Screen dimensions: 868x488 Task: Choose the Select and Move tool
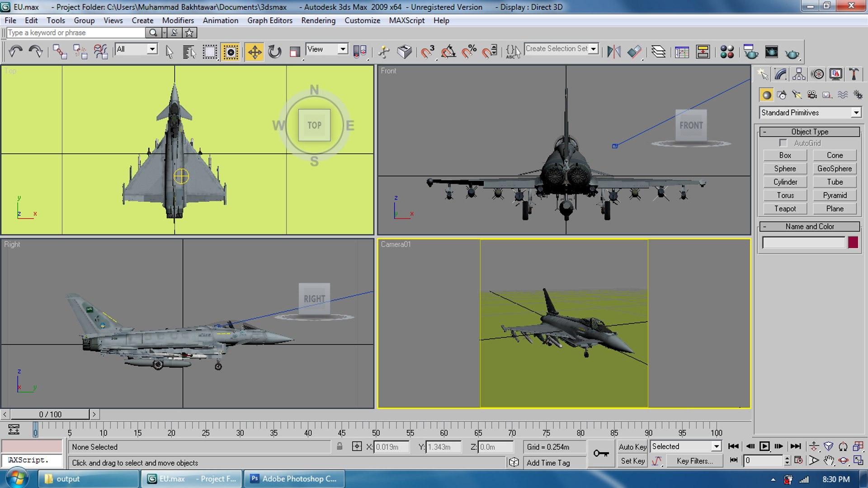pyautogui.click(x=255, y=52)
